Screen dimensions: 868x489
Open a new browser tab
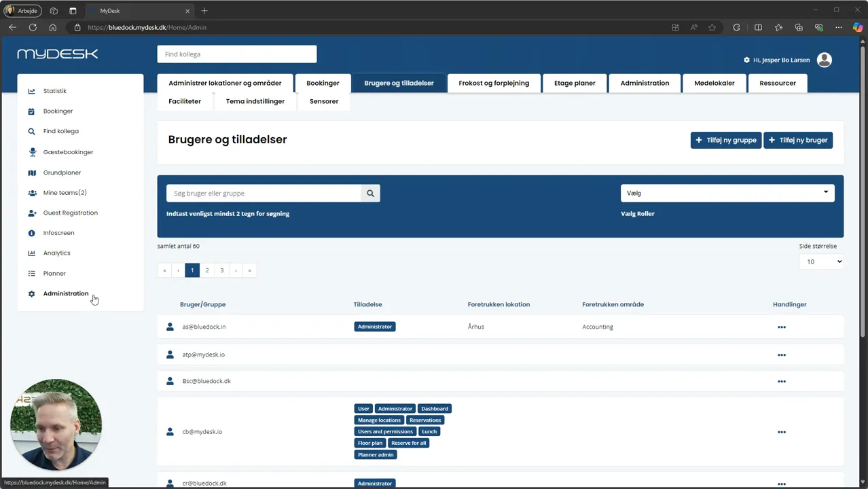(204, 11)
